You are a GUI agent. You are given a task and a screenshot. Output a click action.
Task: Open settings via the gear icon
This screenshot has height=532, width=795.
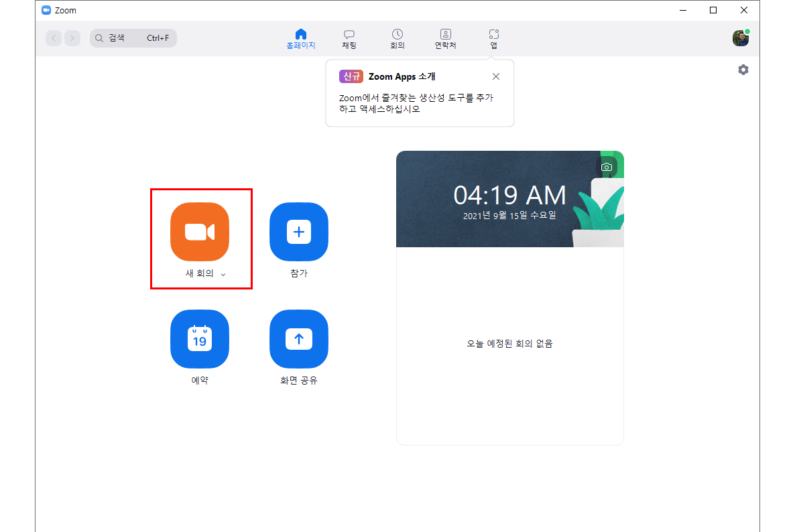pyautogui.click(x=743, y=70)
